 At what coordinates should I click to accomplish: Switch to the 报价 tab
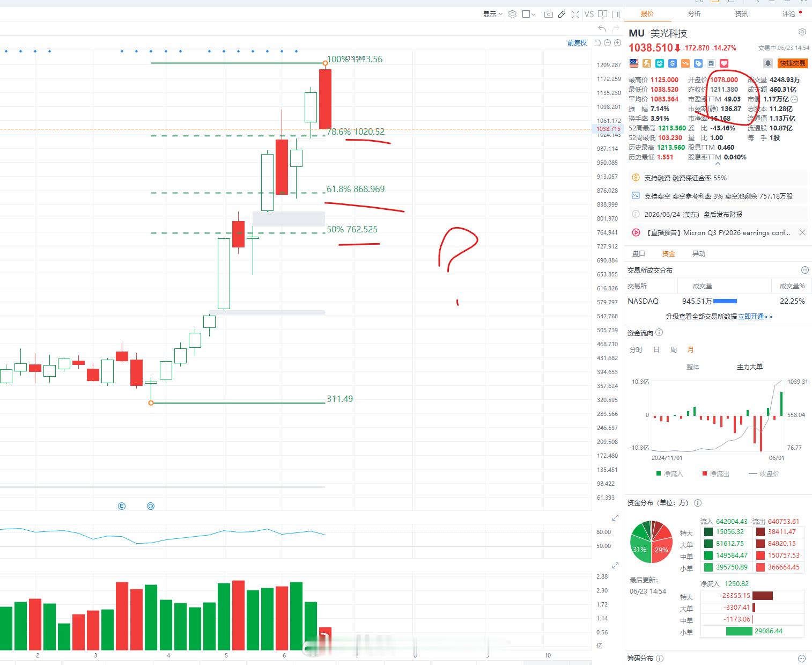coord(647,14)
